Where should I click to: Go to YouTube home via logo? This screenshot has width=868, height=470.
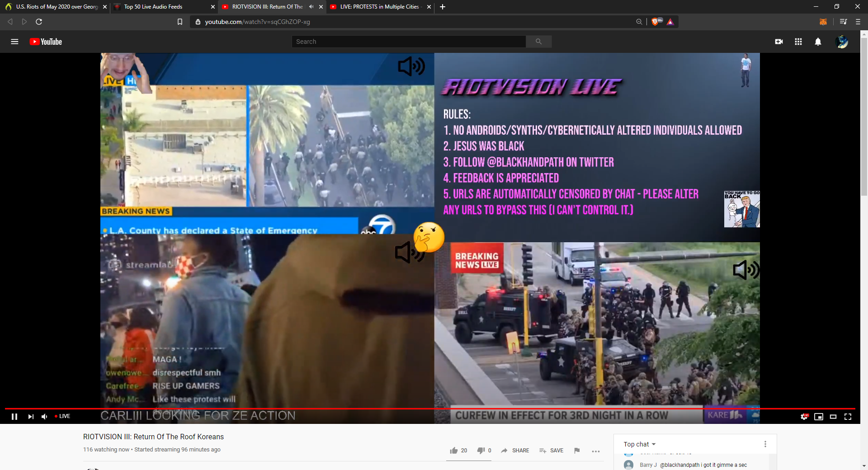coord(46,42)
